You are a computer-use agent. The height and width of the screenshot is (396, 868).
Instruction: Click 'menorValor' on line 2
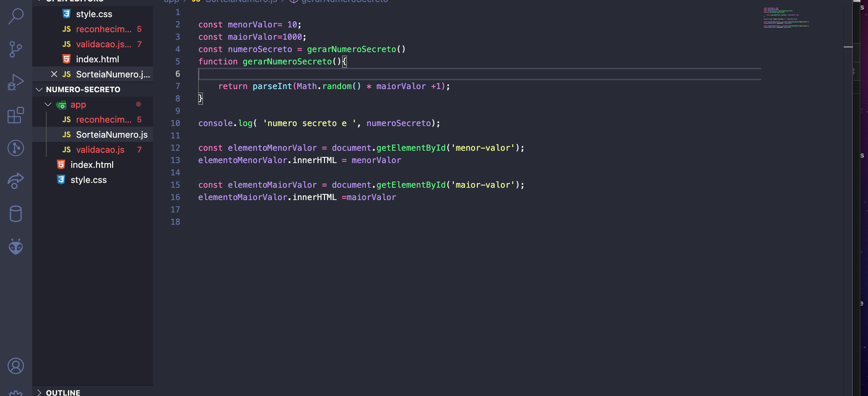(x=252, y=25)
